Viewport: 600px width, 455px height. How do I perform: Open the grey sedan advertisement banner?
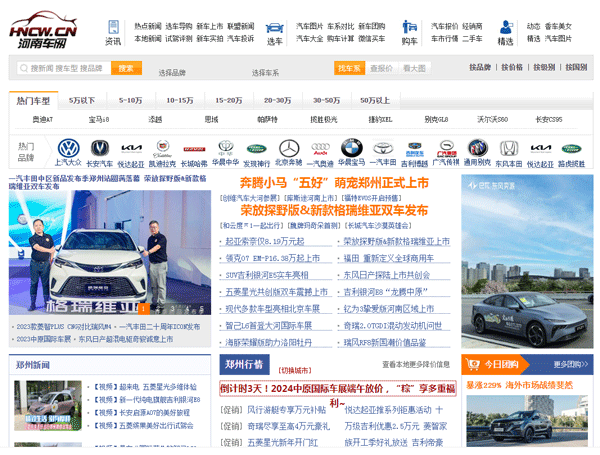pyautogui.click(x=527, y=261)
